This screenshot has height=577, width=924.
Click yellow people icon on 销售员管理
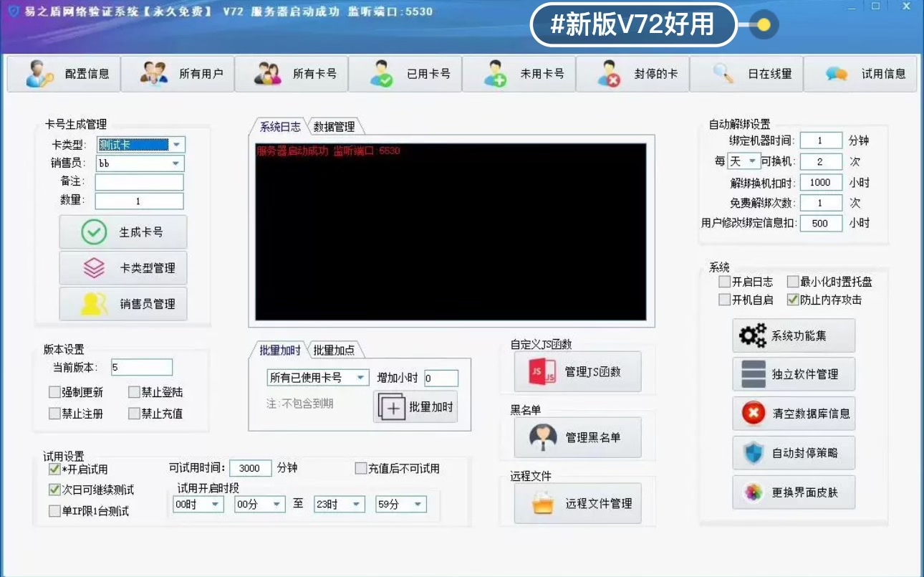coord(94,304)
